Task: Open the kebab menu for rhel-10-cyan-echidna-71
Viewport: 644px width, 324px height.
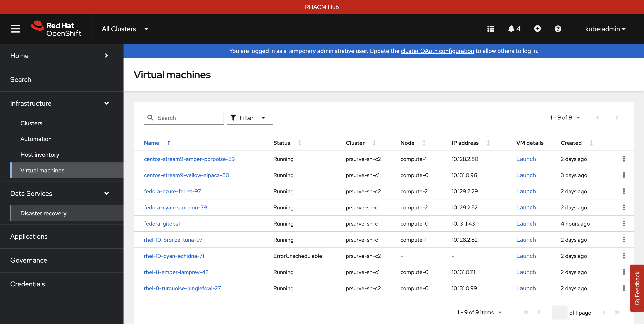Action: coord(624,256)
